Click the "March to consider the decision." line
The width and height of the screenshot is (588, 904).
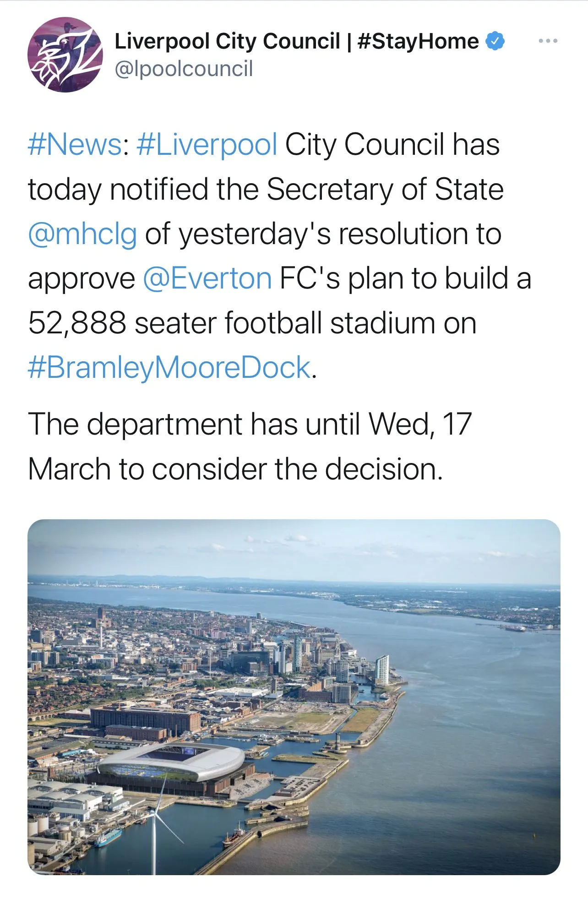tap(235, 469)
